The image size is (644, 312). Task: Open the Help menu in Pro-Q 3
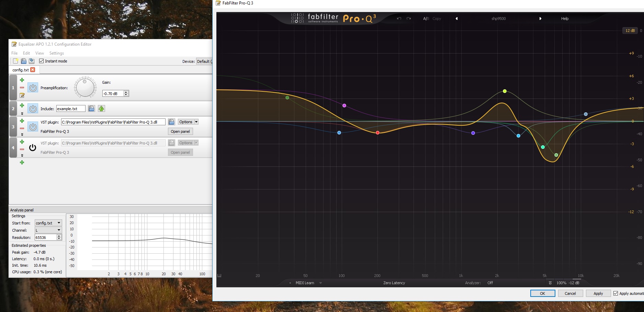[565, 19]
